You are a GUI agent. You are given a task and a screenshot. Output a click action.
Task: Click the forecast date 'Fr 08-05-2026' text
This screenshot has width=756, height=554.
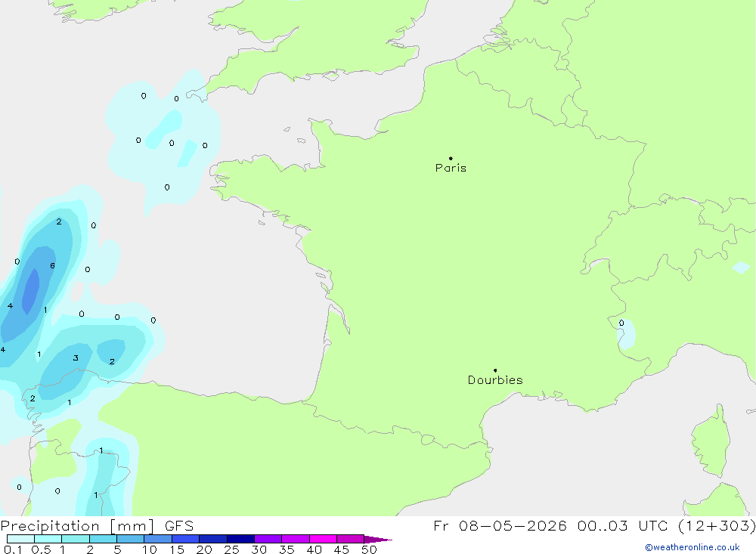coord(500,525)
